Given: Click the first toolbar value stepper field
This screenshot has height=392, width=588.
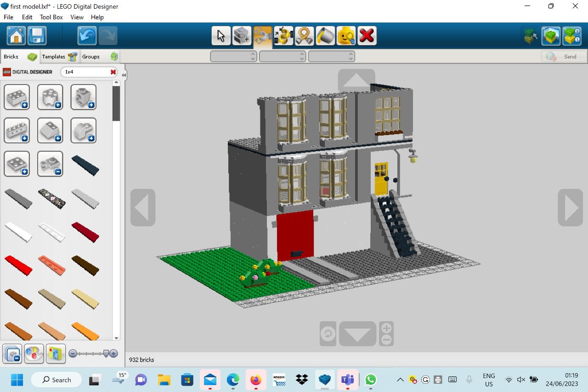Looking at the screenshot, I should click(233, 57).
